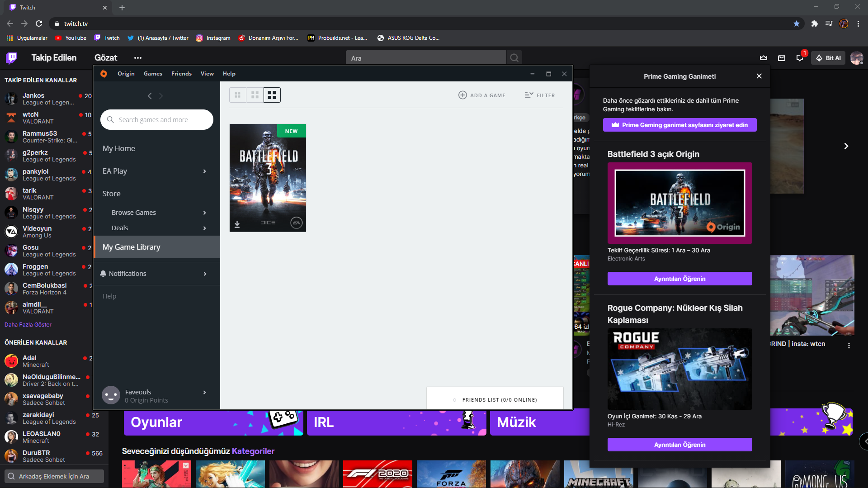The image size is (868, 488).
Task: Open Games menu in Origin
Action: coord(153,74)
